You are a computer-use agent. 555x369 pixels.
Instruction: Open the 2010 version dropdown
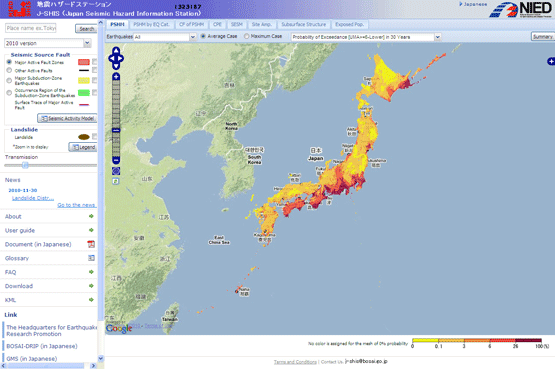pos(48,43)
